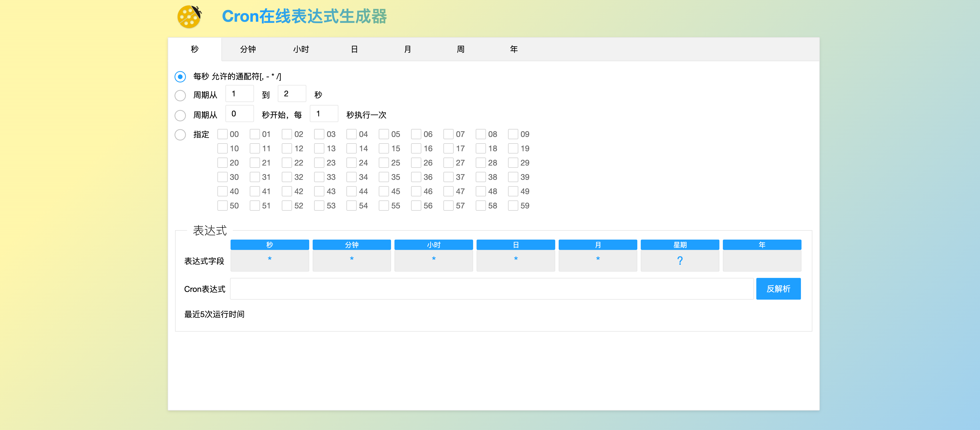Check the 22 second checkbox
The width and height of the screenshot is (980, 430).
point(287,163)
